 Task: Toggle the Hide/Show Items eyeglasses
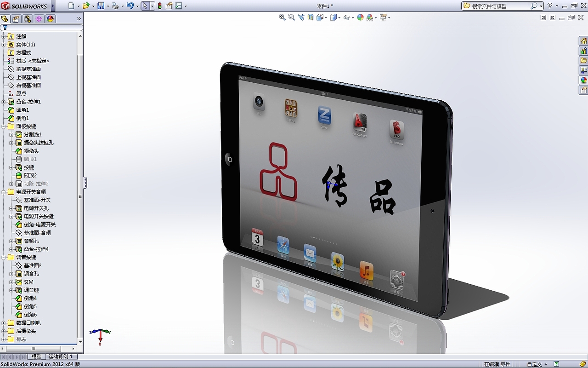pyautogui.click(x=347, y=17)
